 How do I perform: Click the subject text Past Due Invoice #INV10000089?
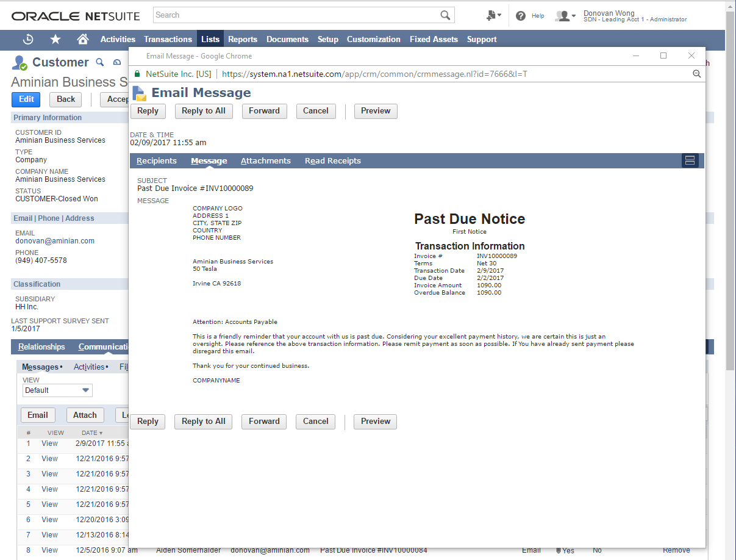195,188
